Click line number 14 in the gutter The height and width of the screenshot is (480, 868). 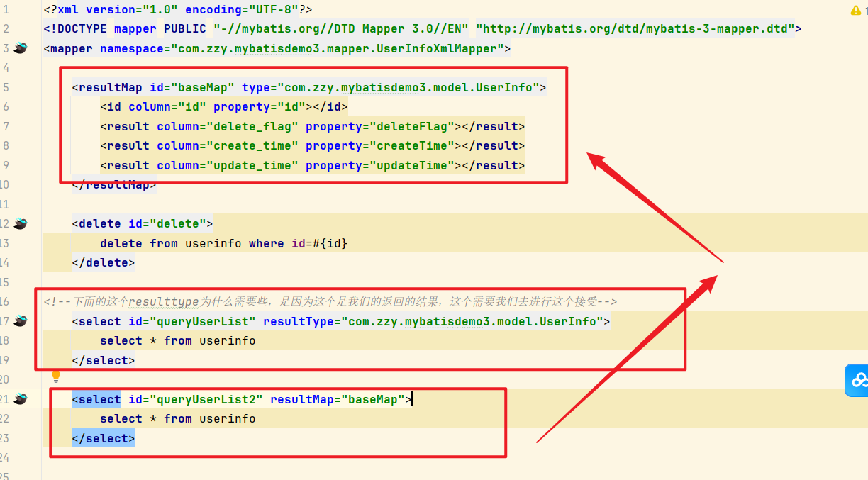coord(5,262)
